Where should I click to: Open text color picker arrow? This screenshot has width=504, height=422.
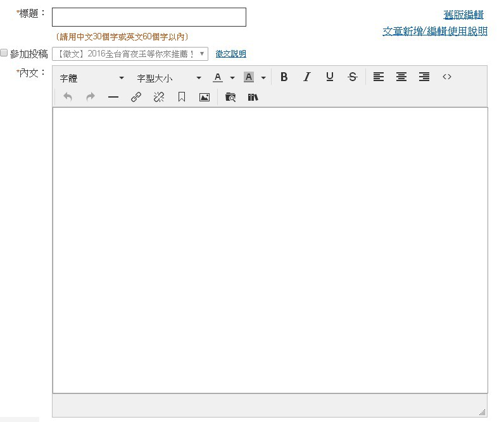[232, 78]
